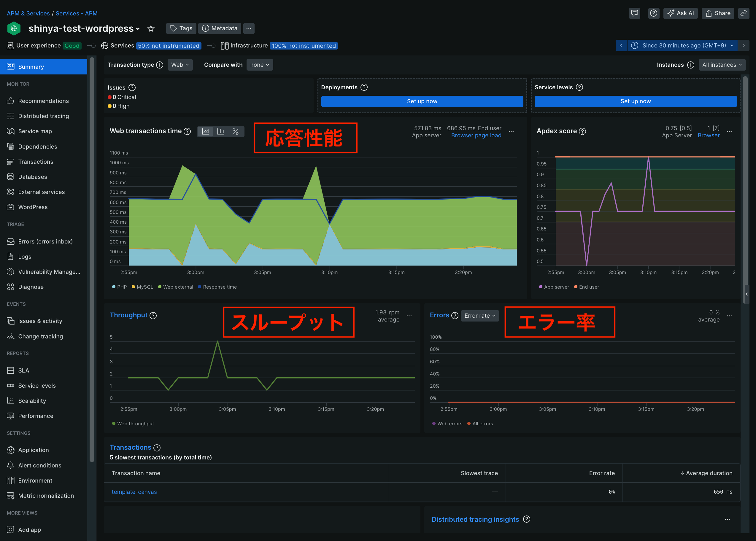Expand the All instances selector
This screenshot has width=756, height=541.
[722, 65]
